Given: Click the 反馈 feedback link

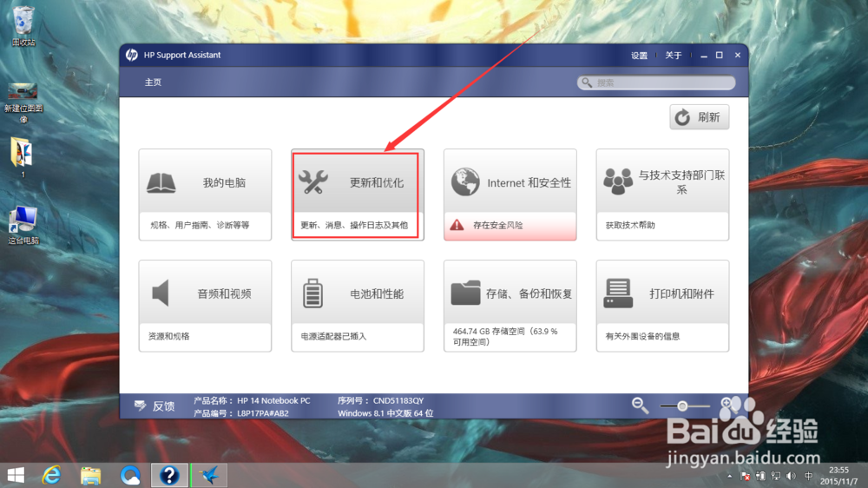Looking at the screenshot, I should [x=163, y=406].
